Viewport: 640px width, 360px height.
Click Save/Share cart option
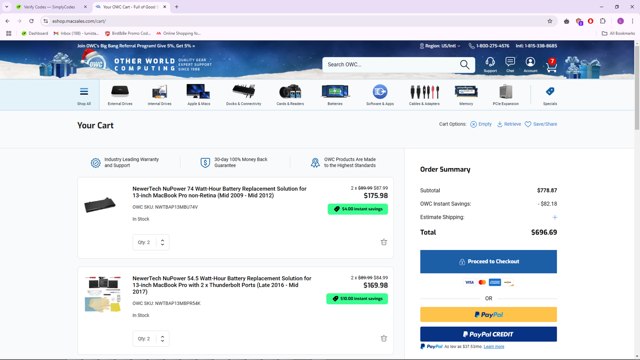tap(541, 124)
